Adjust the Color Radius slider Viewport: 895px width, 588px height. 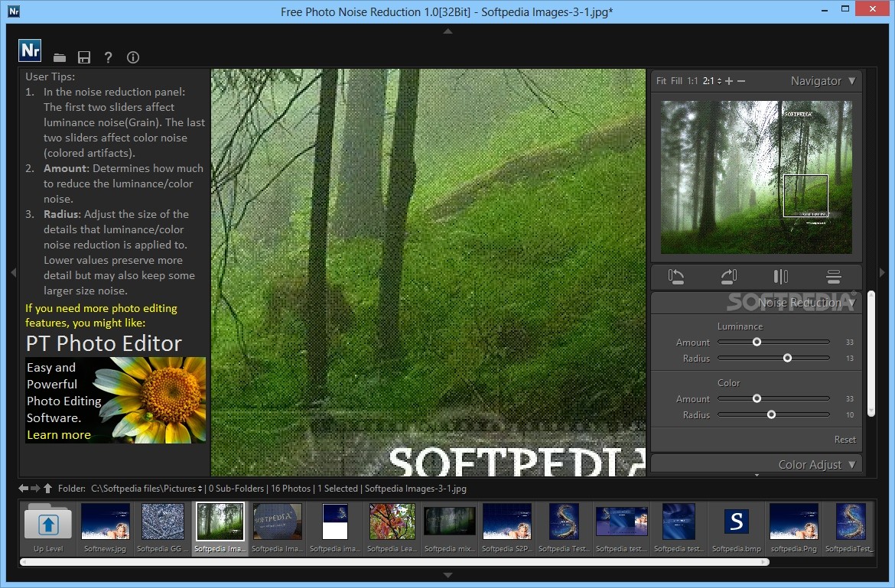[773, 414]
